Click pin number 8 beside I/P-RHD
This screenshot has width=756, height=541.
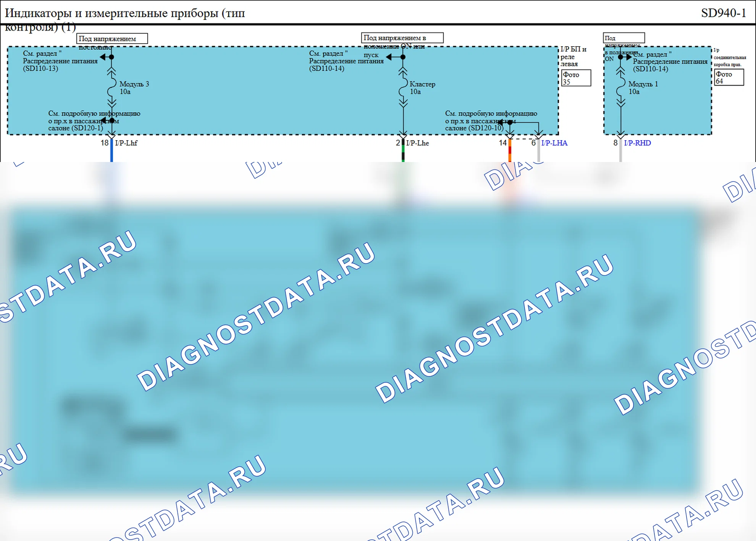(615, 143)
